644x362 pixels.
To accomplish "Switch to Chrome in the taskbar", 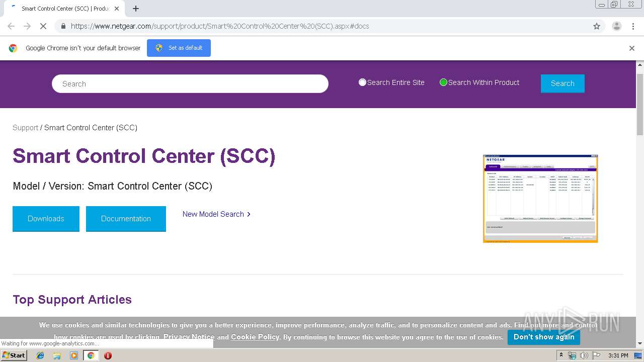I will click(x=91, y=355).
